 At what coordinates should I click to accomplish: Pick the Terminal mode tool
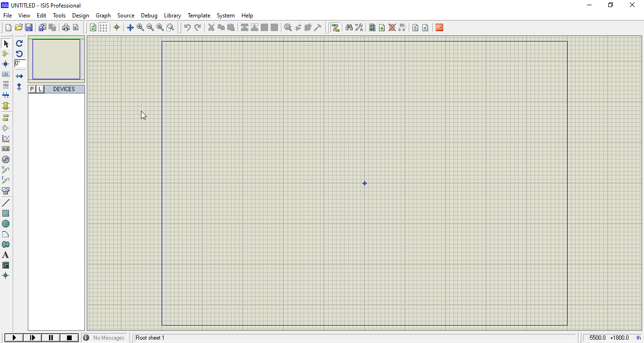click(x=6, y=117)
